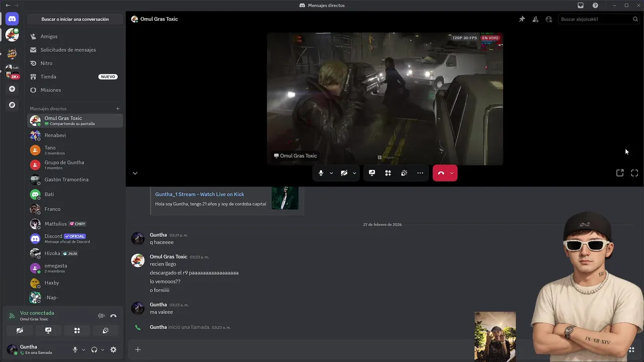Image resolution: width=644 pixels, height=362 pixels.
Task: Open the Franco direct message
Action: (75, 209)
